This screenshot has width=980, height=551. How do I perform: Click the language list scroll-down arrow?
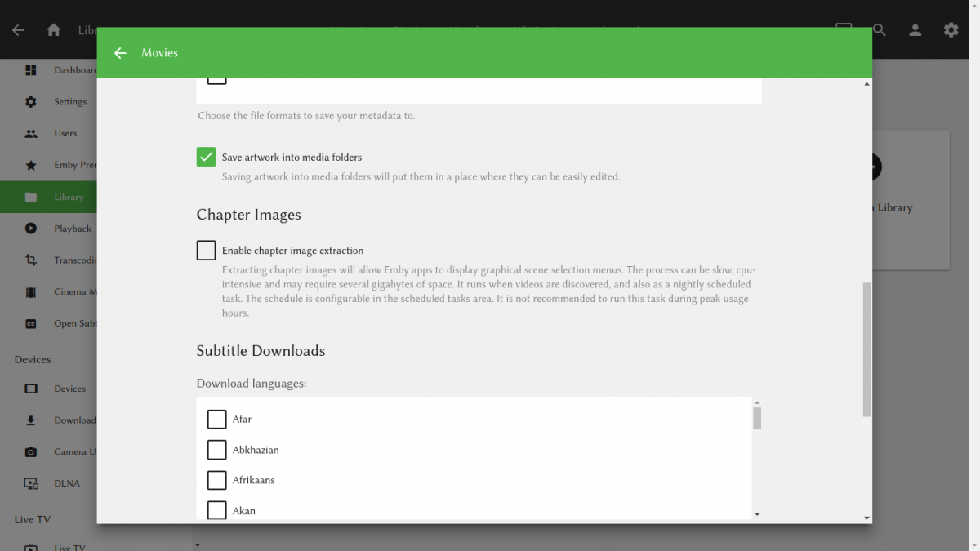tap(757, 514)
